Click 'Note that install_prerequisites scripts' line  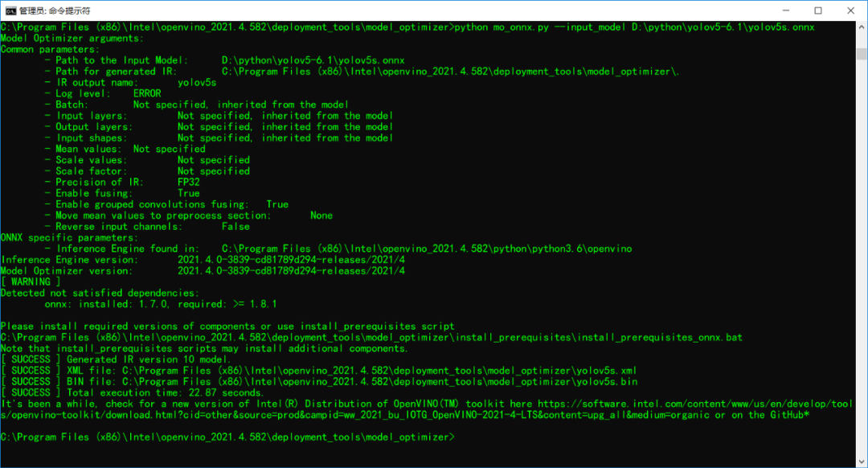pyautogui.click(x=203, y=348)
